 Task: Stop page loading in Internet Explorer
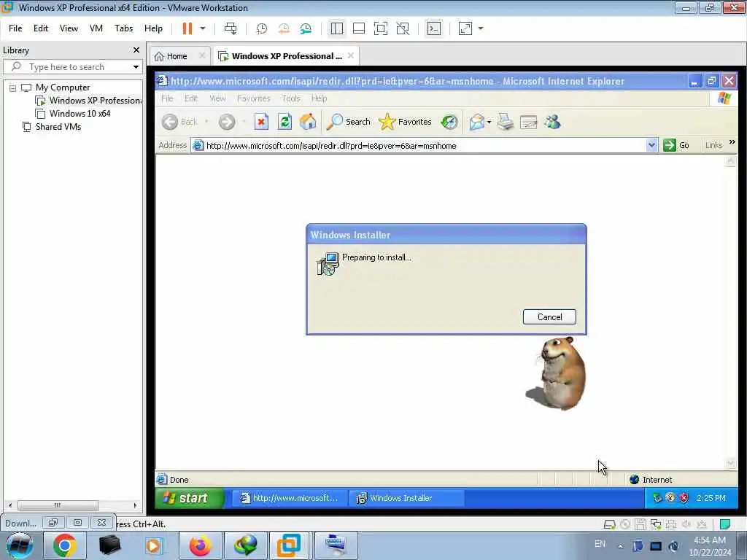[x=261, y=122]
